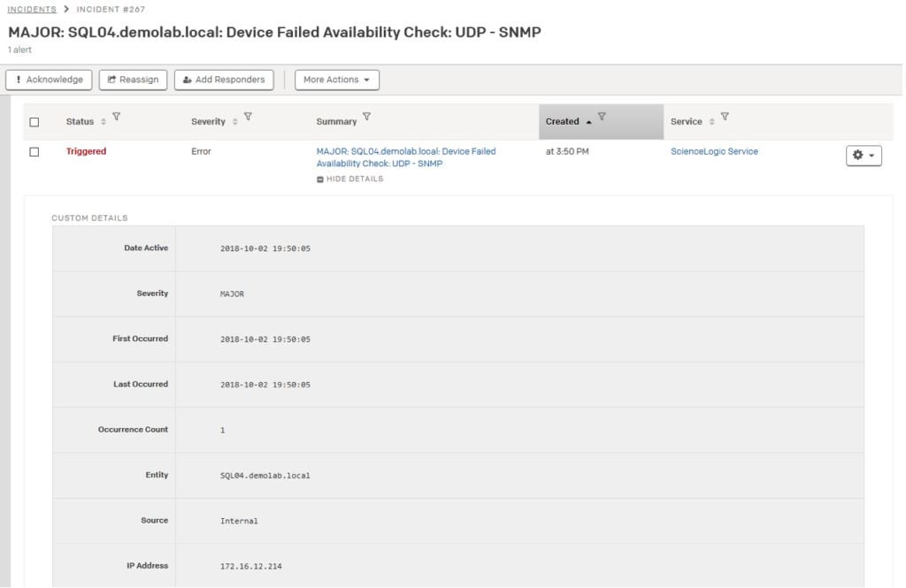Toggle the select-all alerts checkbox in header
Screen dimensions: 906x588
[35, 122]
